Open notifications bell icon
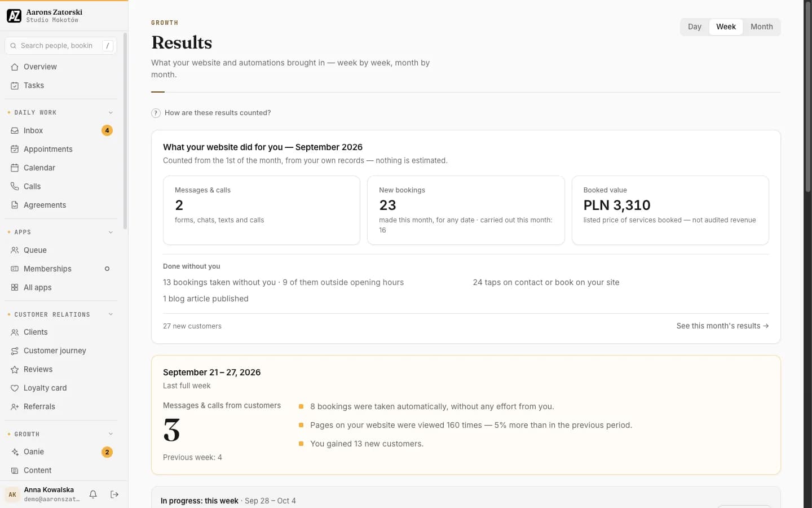 click(93, 494)
